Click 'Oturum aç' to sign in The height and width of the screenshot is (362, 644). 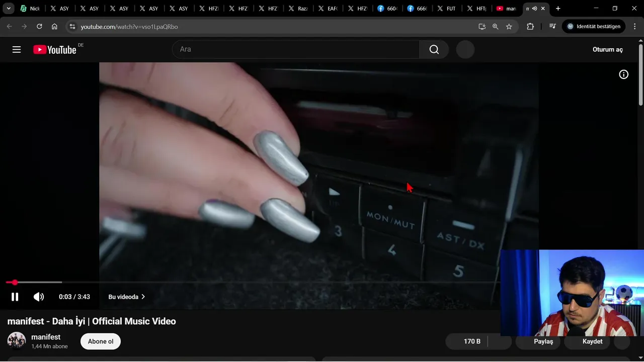(608, 49)
